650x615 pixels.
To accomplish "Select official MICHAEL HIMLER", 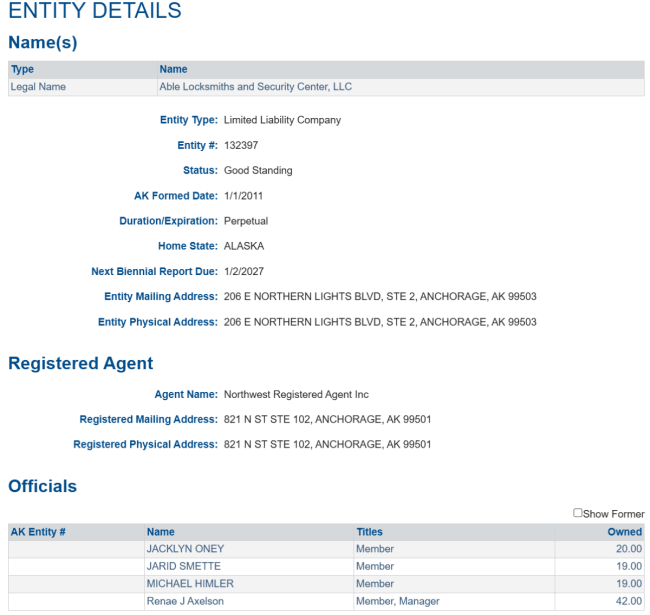I will [190, 584].
